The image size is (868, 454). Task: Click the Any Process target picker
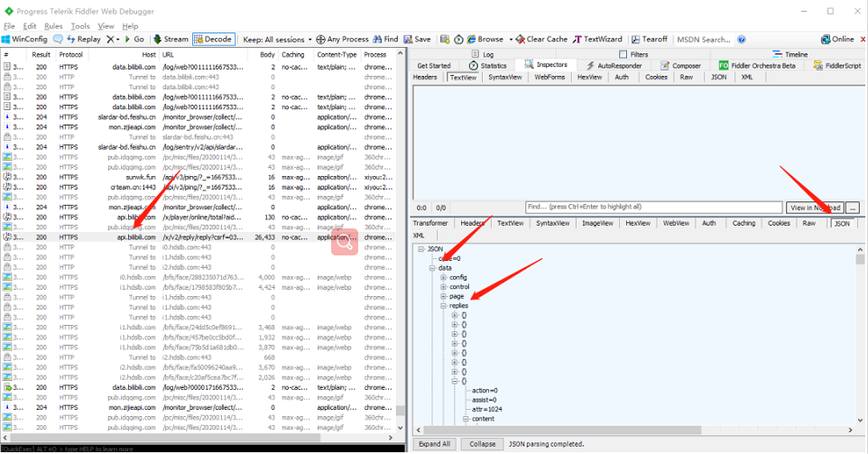[x=342, y=40]
